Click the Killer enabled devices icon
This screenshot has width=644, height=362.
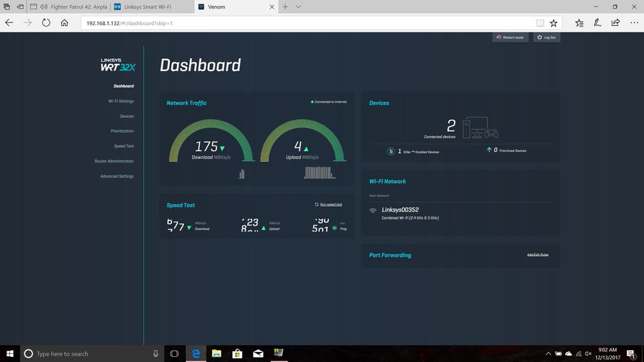[x=390, y=151]
